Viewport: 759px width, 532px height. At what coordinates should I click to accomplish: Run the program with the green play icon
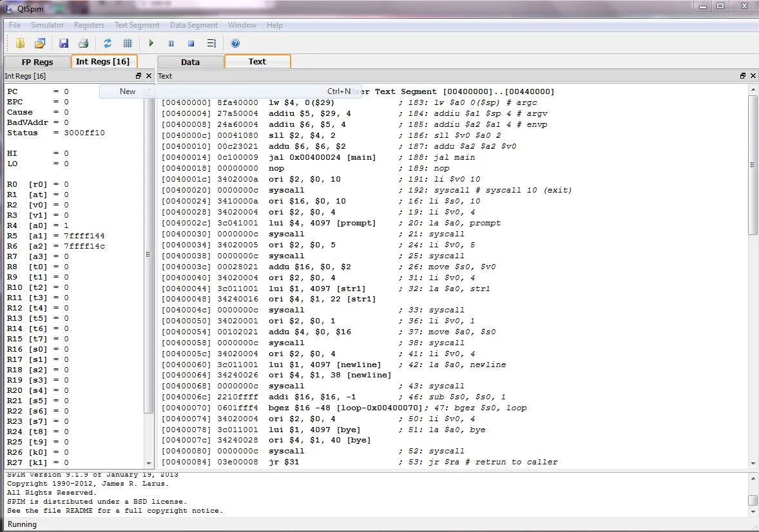[151, 43]
